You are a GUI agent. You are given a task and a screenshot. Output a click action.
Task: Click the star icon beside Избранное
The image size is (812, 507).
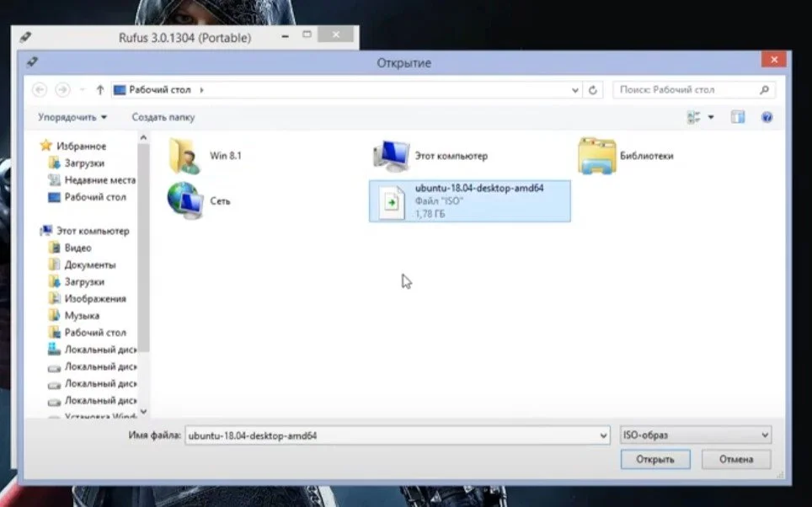[46, 146]
